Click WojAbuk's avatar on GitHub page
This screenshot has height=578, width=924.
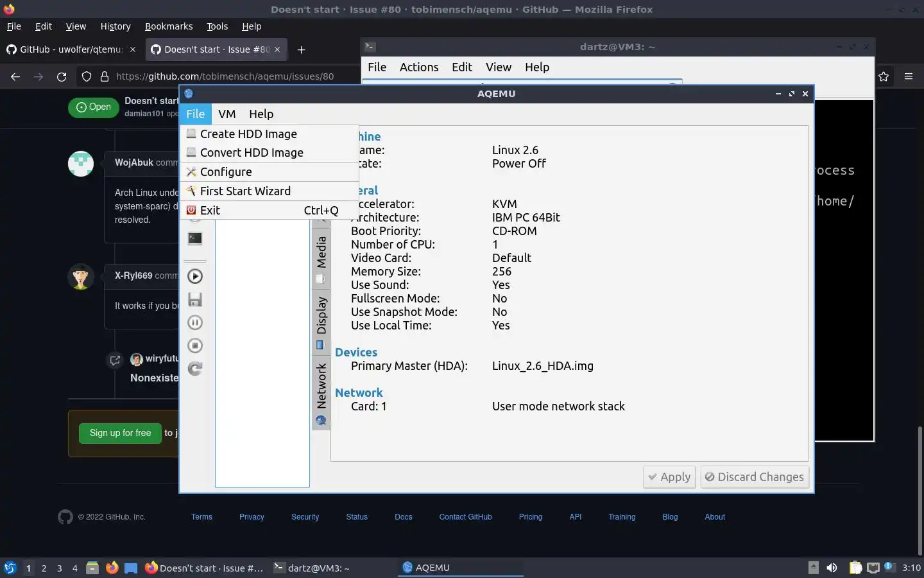coord(81,163)
